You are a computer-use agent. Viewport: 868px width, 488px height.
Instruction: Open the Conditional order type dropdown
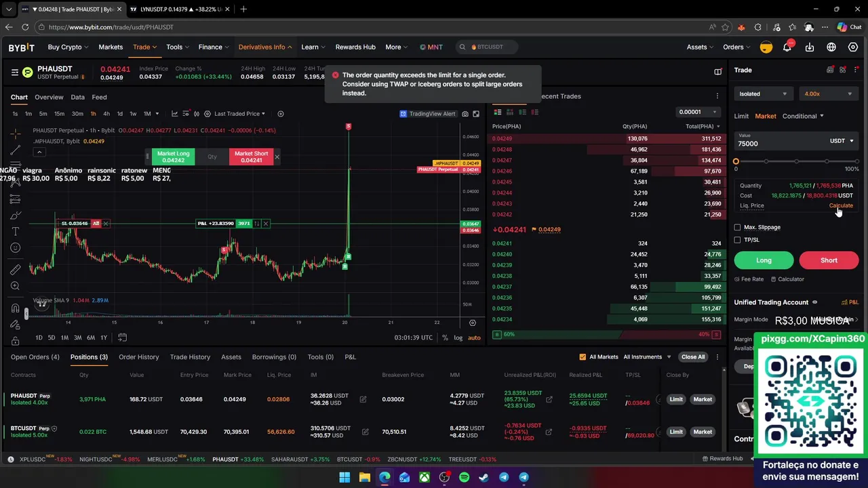tap(803, 116)
